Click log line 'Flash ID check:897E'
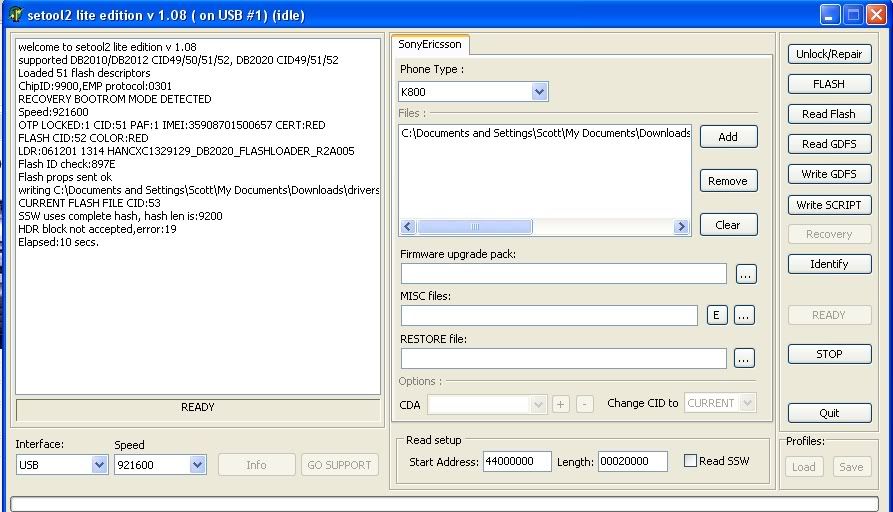The height and width of the screenshot is (512, 893). click(x=67, y=164)
